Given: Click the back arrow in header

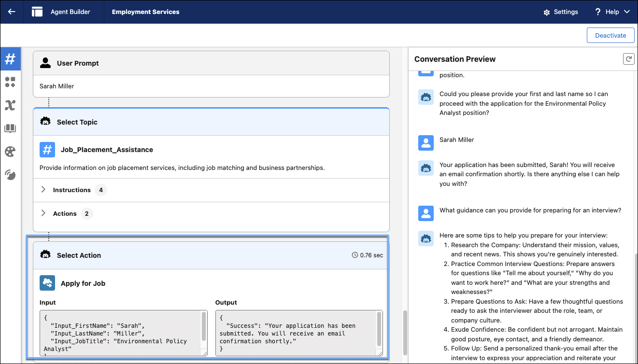Looking at the screenshot, I should tap(12, 12).
